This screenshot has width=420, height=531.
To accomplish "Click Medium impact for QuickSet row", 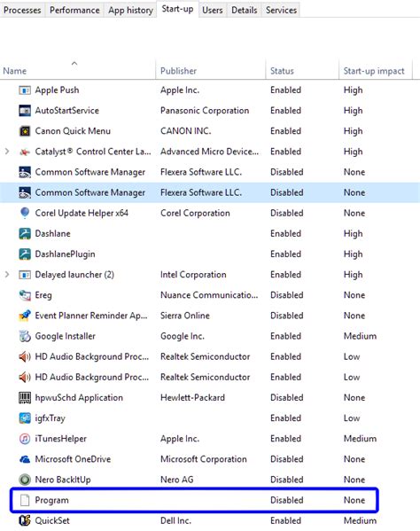I will pos(360,520).
